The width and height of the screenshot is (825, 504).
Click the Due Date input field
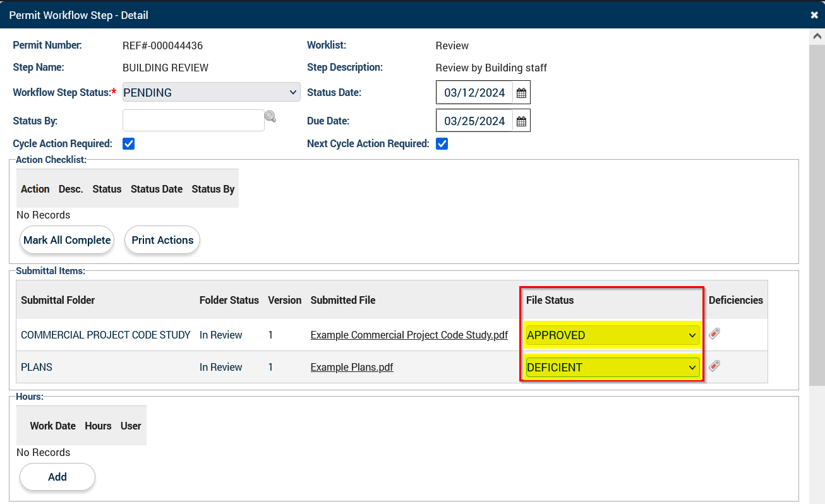click(x=474, y=121)
